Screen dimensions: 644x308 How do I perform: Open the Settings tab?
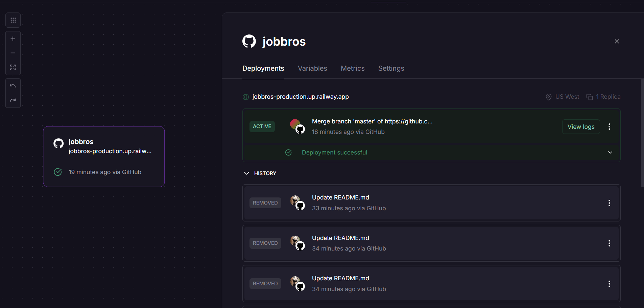(391, 68)
